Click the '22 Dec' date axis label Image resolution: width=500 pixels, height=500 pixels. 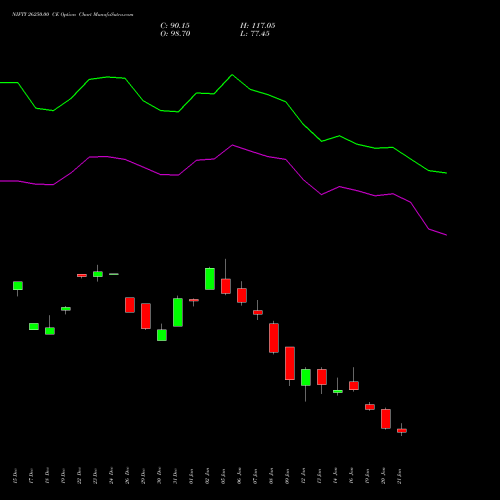tap(79, 476)
